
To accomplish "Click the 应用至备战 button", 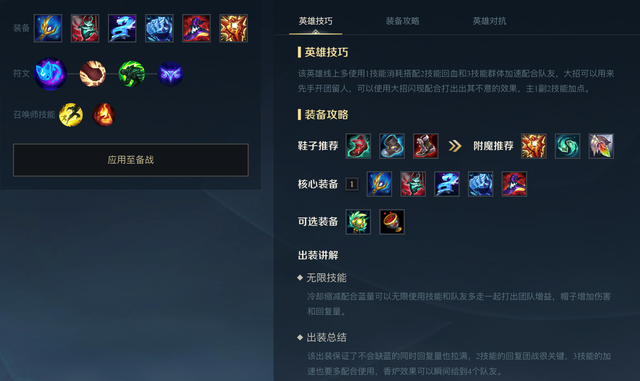I will click(x=131, y=160).
